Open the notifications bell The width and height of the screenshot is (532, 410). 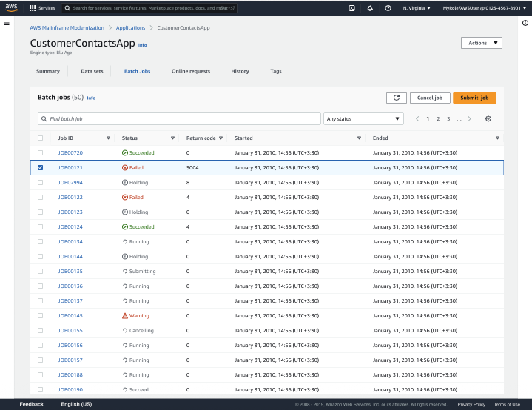click(x=370, y=8)
